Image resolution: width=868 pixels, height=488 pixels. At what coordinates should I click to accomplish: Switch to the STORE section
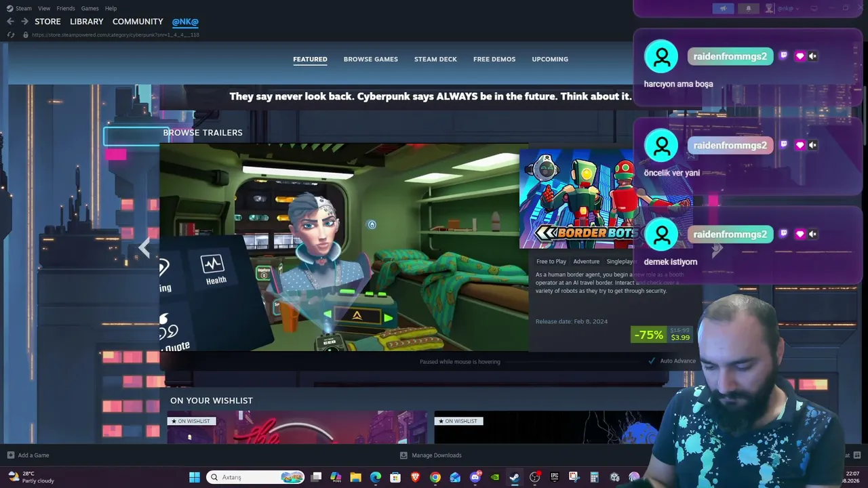click(47, 22)
